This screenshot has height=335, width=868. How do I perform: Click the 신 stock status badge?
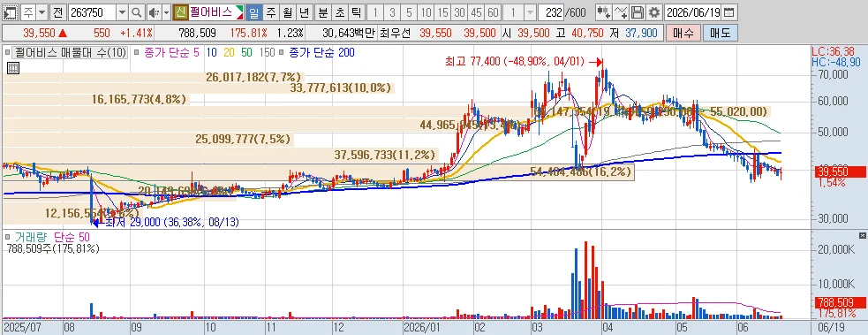point(180,11)
